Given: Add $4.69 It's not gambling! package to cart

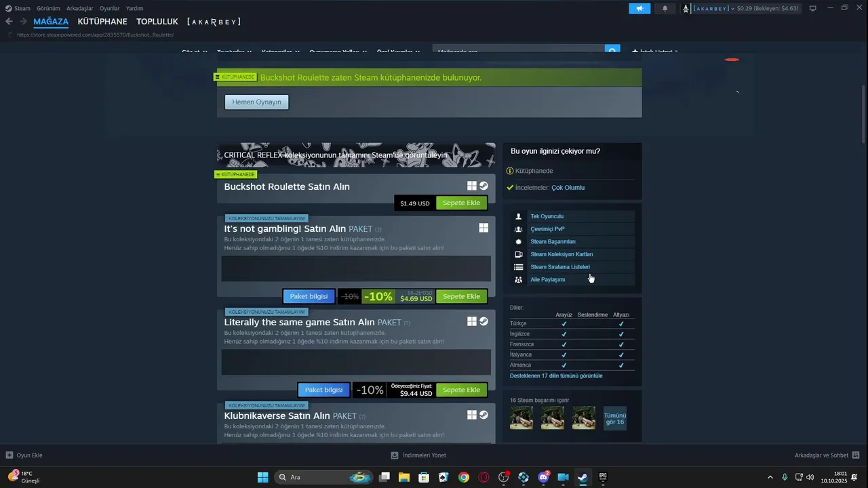Looking at the screenshot, I should pos(461,296).
